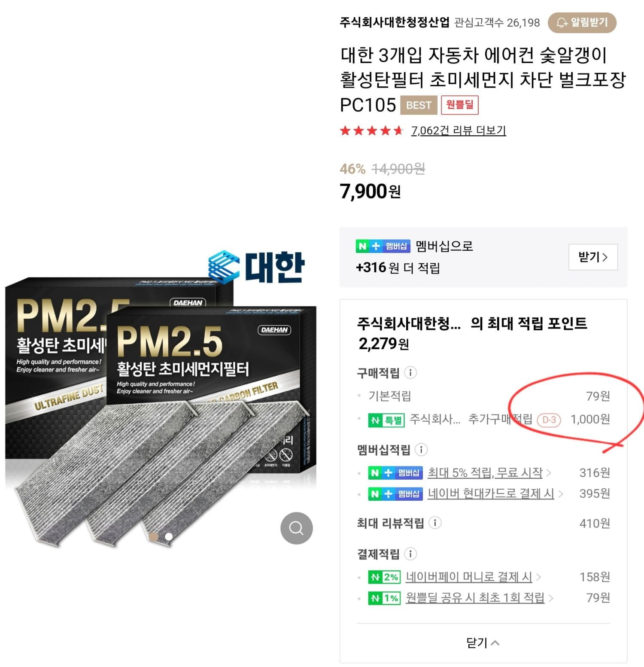Open info icon for 최대 리뷰적립
Viewport: 644px width, 667px height.
pos(435,523)
